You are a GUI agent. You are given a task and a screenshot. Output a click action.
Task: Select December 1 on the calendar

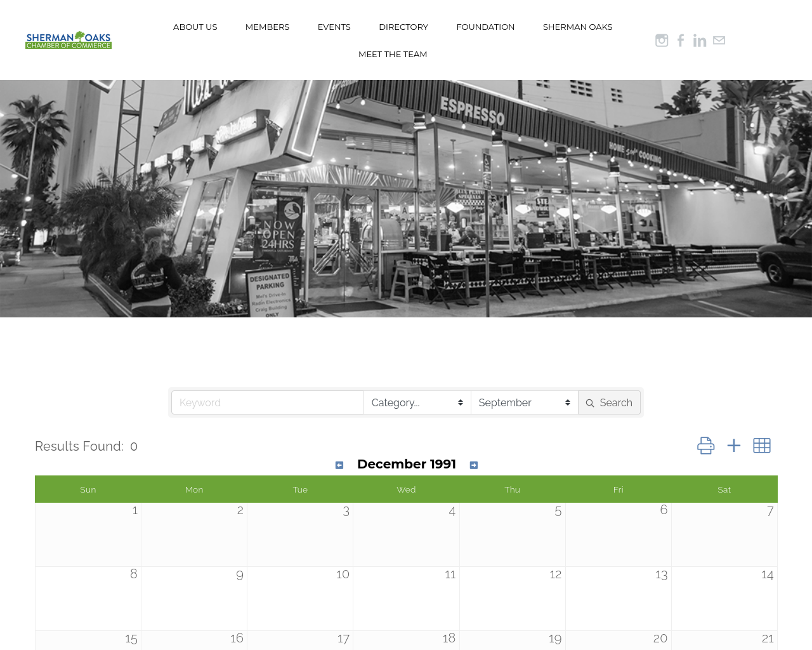(88, 534)
